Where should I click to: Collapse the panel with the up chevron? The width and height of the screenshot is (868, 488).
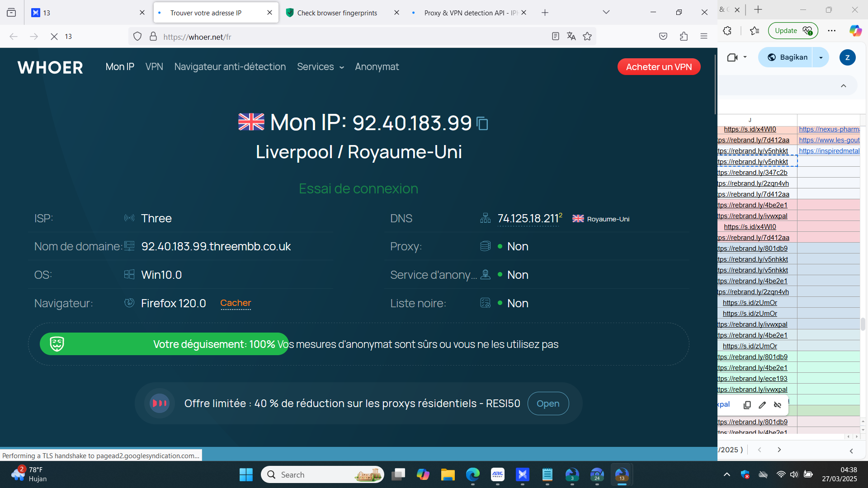pyautogui.click(x=843, y=86)
